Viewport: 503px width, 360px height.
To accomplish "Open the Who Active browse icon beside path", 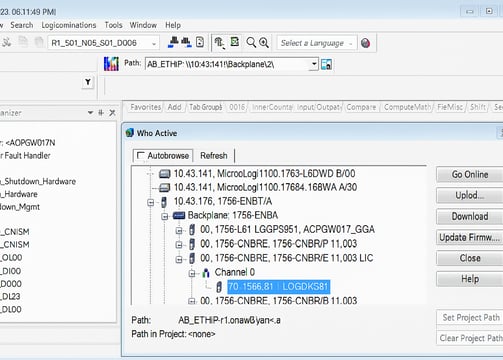I will point(326,64).
